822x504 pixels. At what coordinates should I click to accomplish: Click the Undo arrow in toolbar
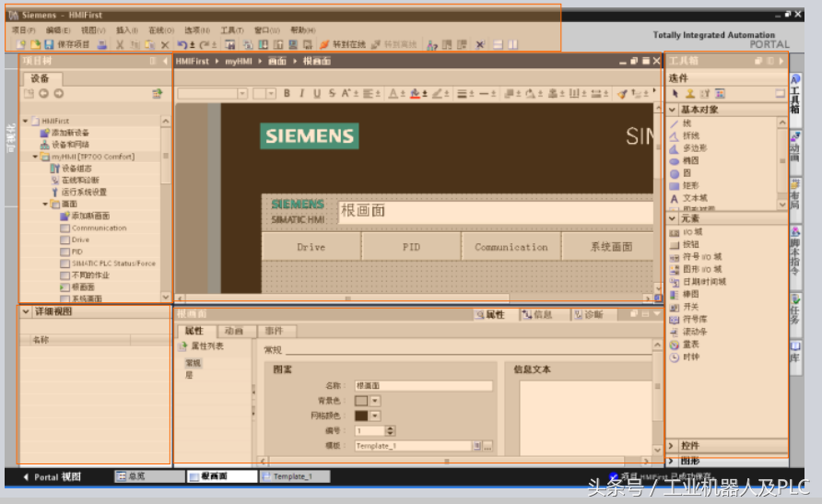click(182, 44)
